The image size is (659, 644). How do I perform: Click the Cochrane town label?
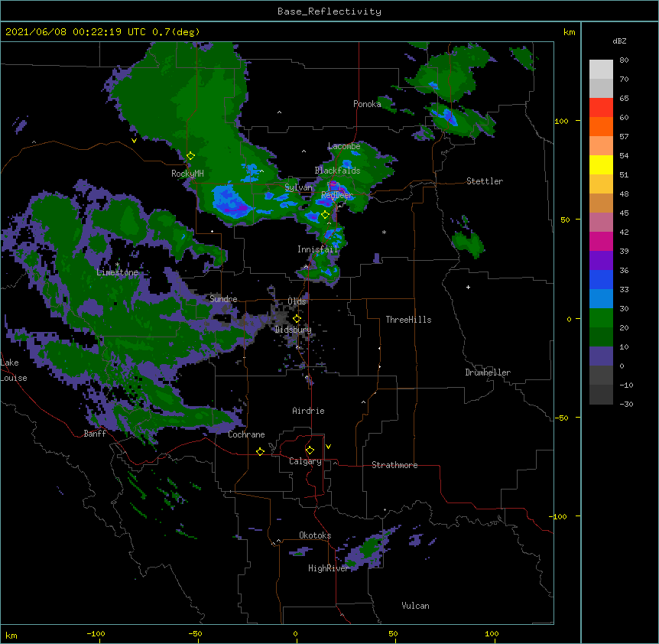(246, 434)
